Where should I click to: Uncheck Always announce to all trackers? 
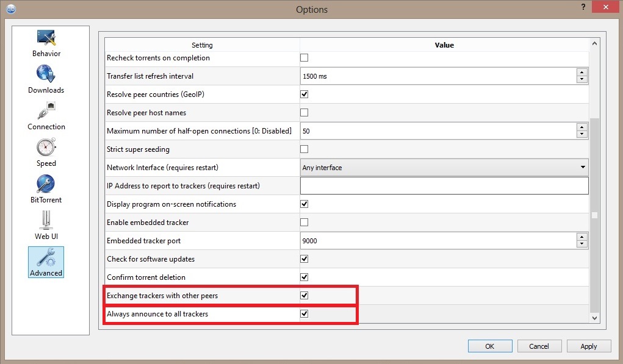[304, 314]
